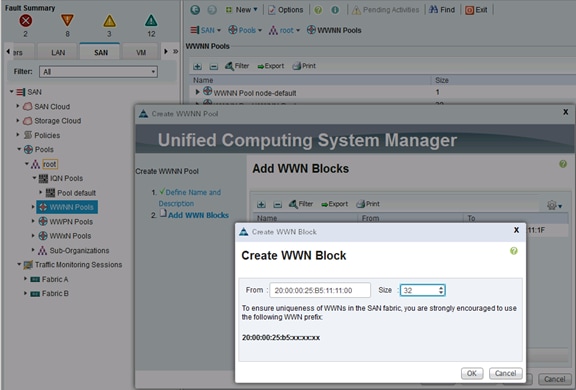
Task: Select Pool default under IQN Pools
Action: pos(76,193)
